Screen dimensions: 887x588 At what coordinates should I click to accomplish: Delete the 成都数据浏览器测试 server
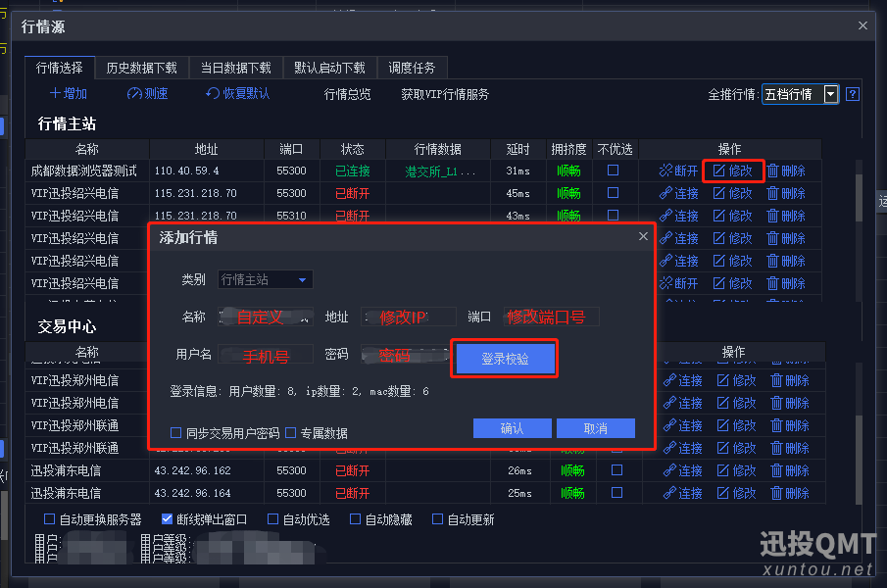pos(786,171)
